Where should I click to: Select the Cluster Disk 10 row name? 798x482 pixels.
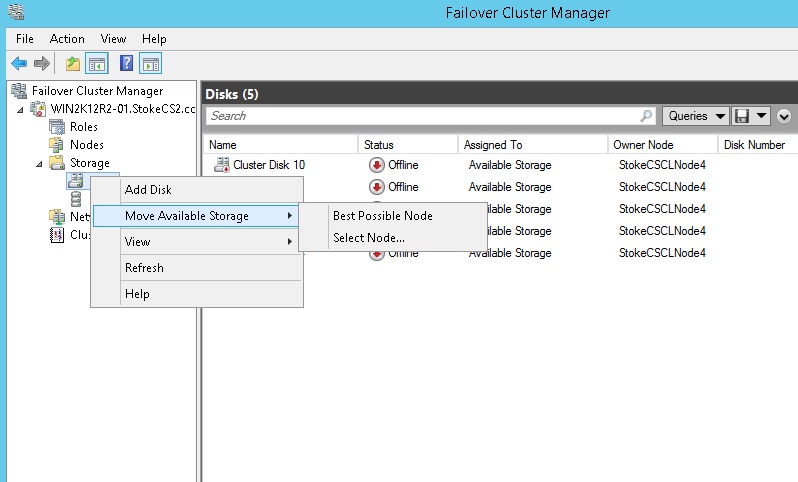pyautogui.click(x=269, y=165)
